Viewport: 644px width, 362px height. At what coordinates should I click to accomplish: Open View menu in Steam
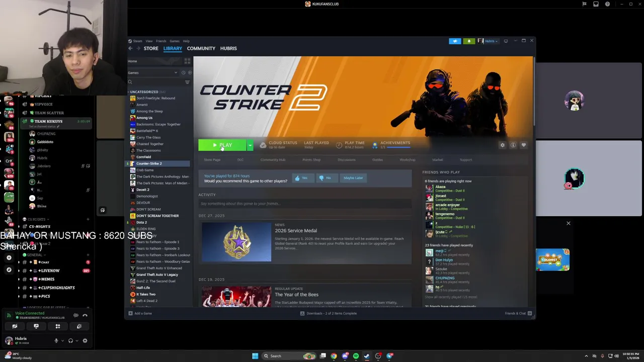coord(149,41)
